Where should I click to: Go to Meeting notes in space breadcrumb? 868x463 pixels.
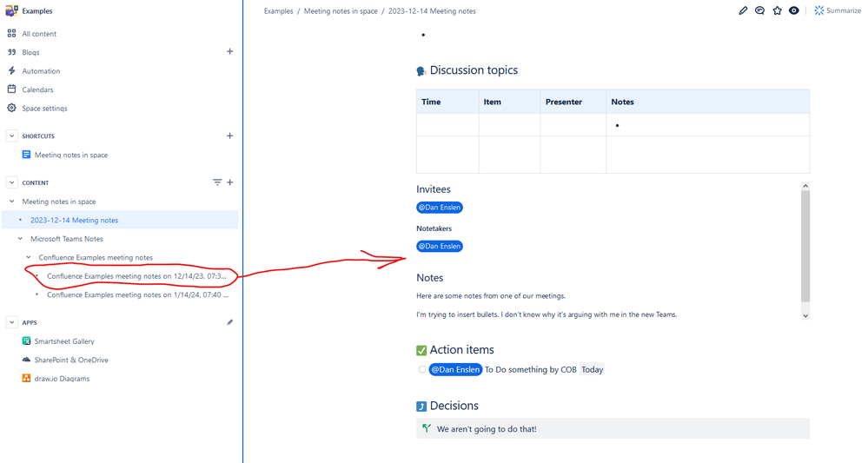(x=341, y=11)
